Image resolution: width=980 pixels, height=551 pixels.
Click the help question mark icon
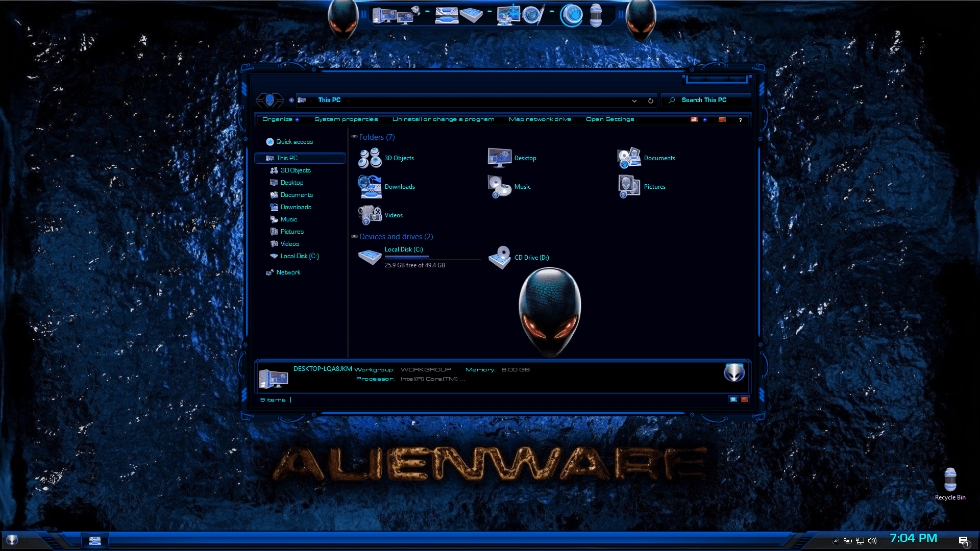pyautogui.click(x=740, y=120)
